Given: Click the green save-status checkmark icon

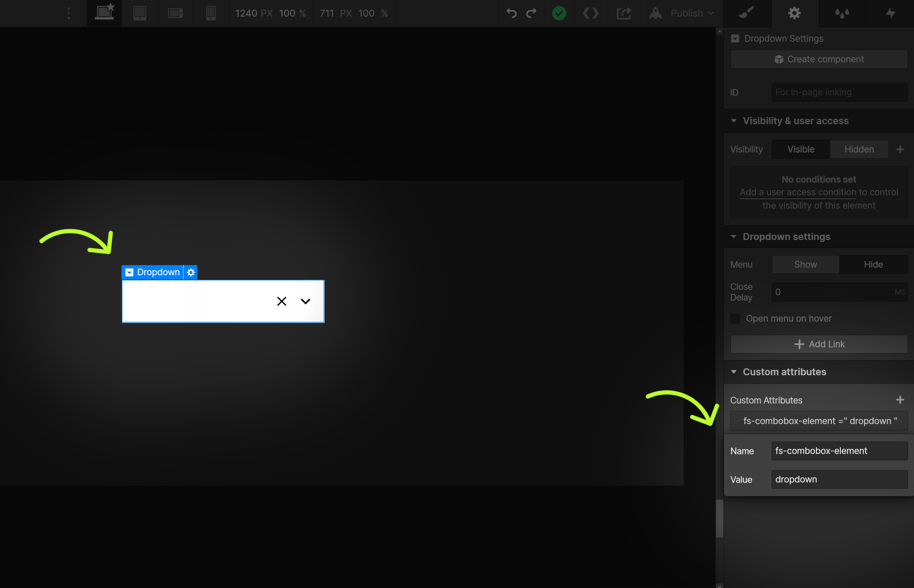Looking at the screenshot, I should (559, 13).
